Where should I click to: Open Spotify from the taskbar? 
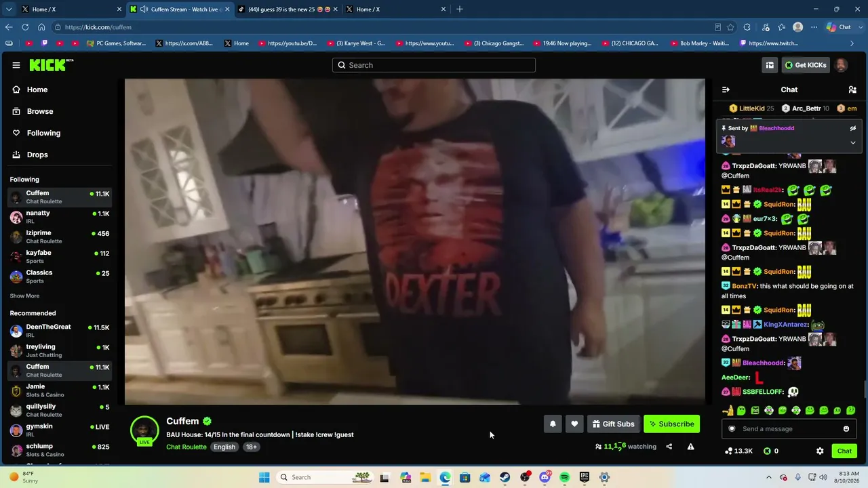[565, 477]
